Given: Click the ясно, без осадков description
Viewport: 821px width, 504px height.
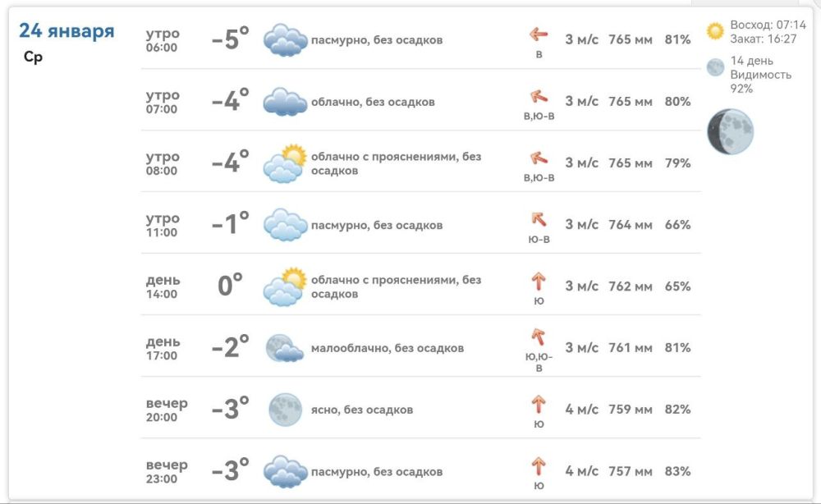Looking at the screenshot, I should point(362,410).
